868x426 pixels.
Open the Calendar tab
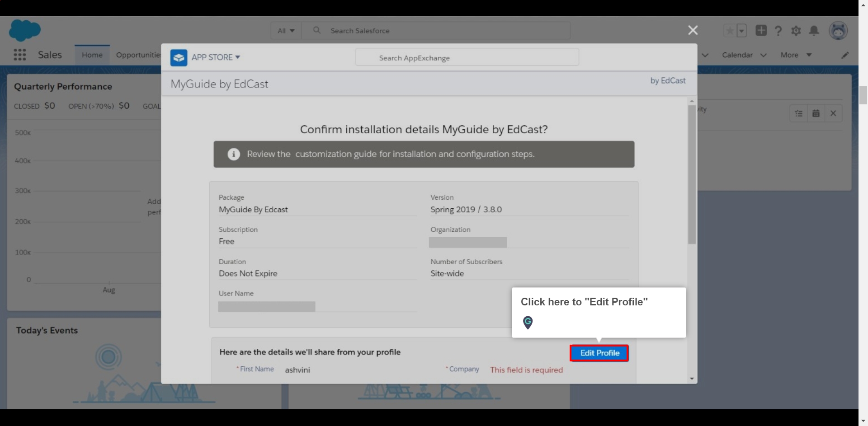(x=737, y=55)
